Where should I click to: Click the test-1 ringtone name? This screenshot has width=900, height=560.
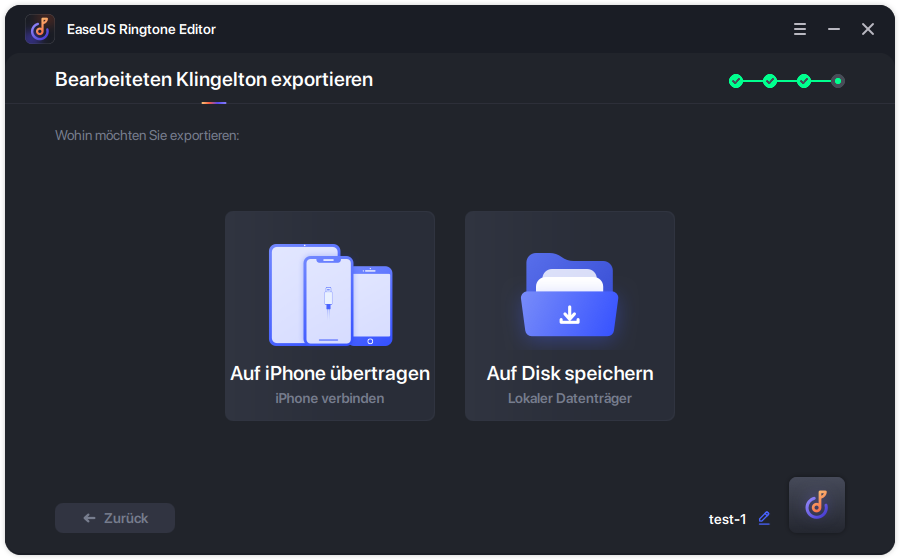pos(727,519)
